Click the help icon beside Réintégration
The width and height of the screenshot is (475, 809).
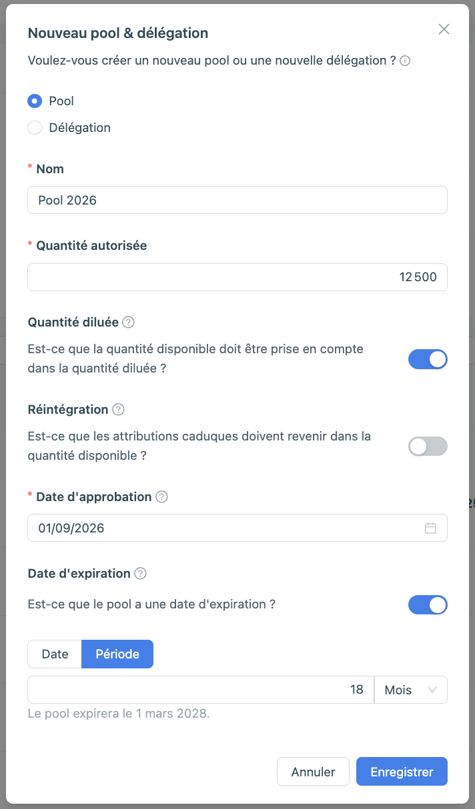tap(119, 410)
